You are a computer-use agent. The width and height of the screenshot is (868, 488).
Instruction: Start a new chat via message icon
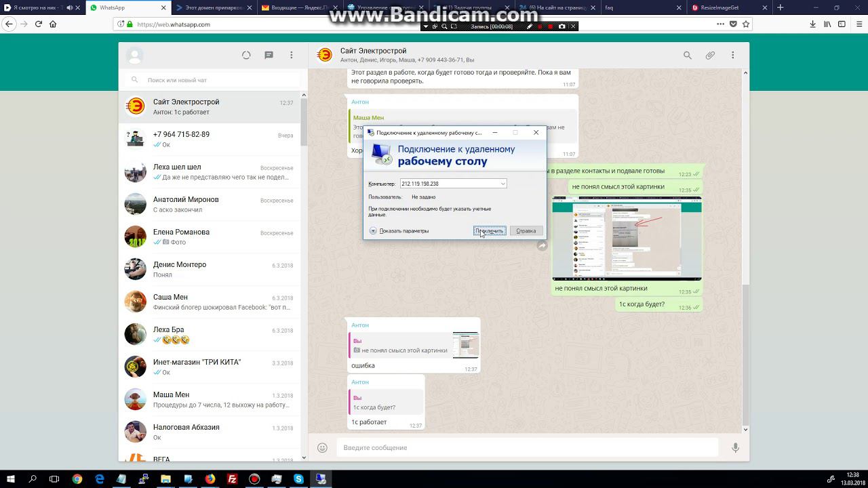269,55
